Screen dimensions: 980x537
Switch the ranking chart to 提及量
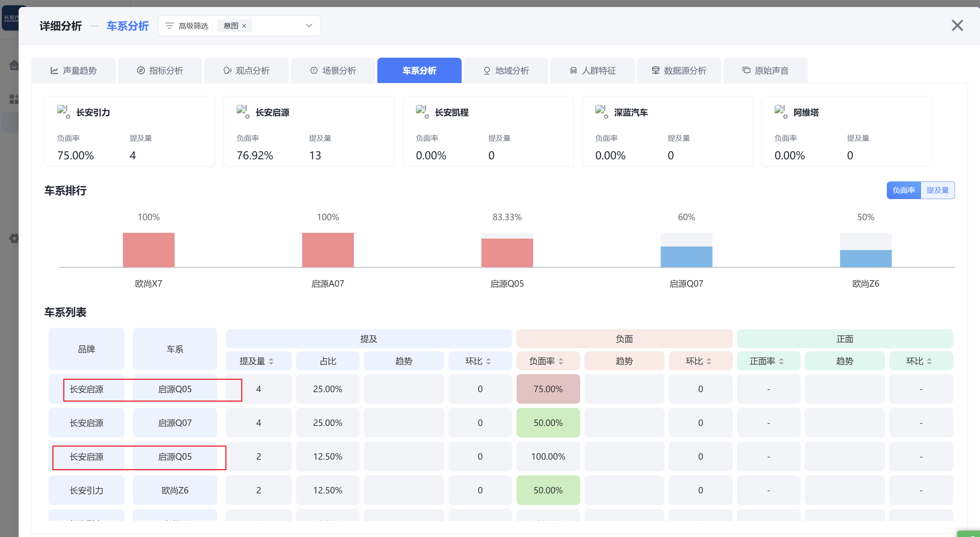[937, 190]
